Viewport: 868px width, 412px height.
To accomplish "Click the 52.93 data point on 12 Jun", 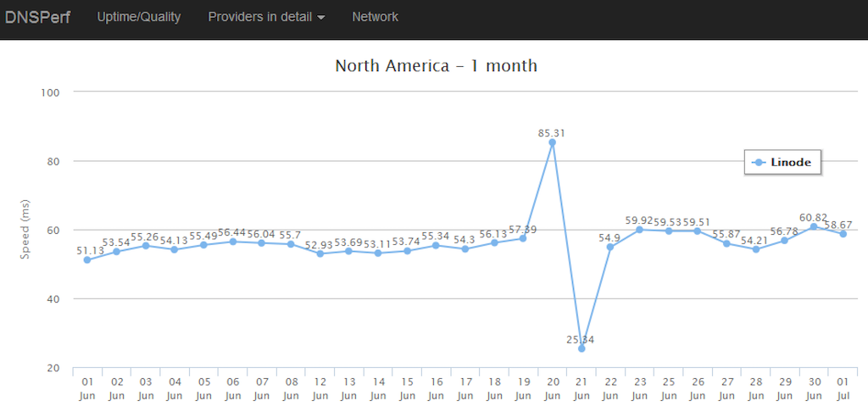I will pyautogui.click(x=320, y=253).
